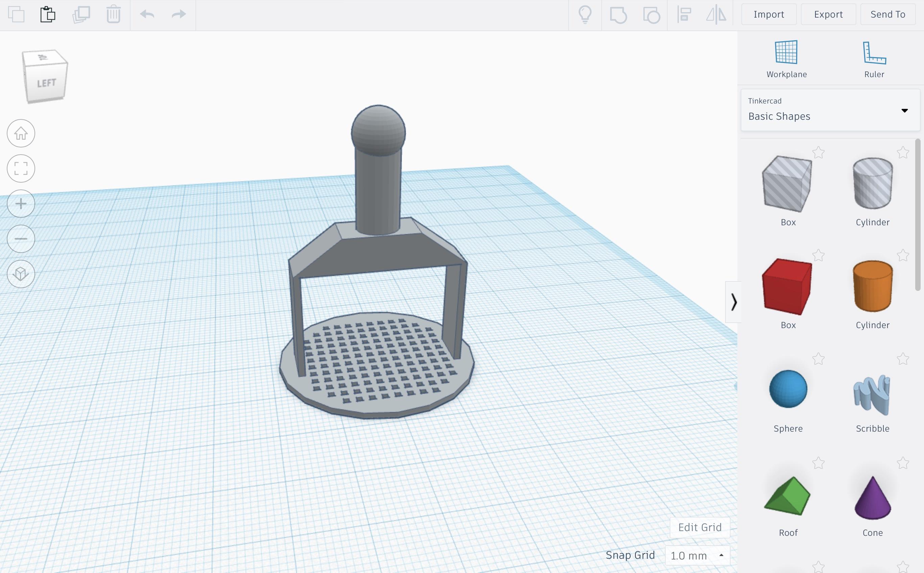Screen dimensions: 924x573
Task: Pick the blue Sphere shape
Action: point(788,389)
